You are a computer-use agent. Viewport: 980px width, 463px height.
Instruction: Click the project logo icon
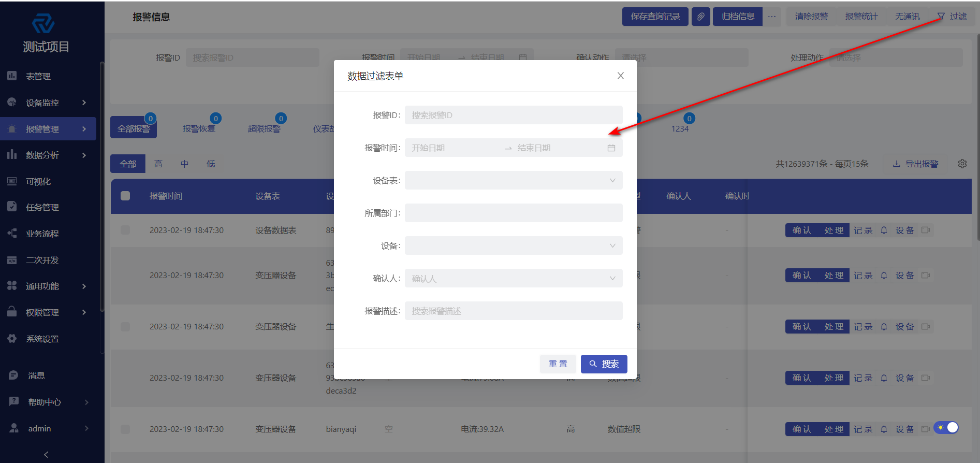click(43, 23)
